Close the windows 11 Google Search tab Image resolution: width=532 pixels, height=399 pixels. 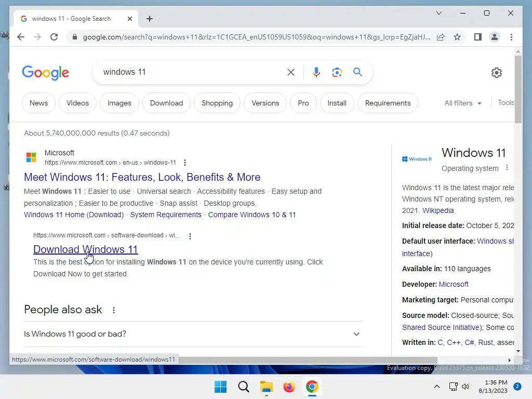click(x=129, y=19)
